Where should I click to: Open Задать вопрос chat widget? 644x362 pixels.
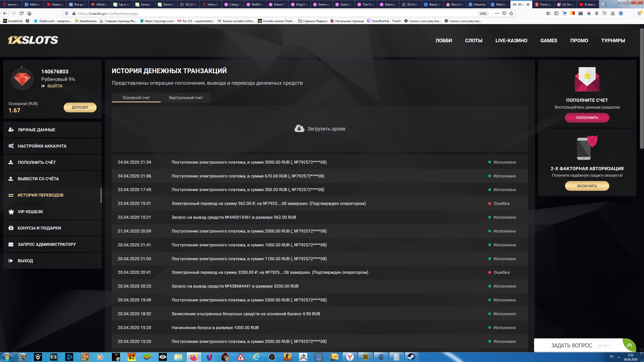572,345
